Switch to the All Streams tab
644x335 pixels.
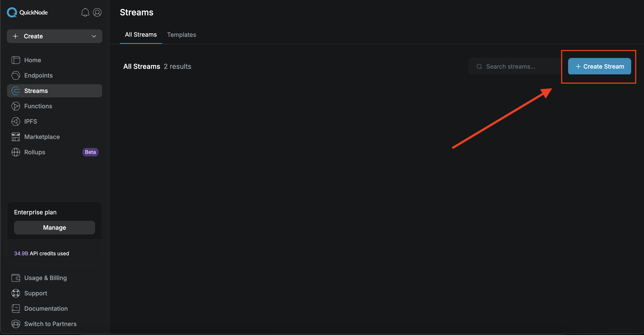tap(141, 35)
